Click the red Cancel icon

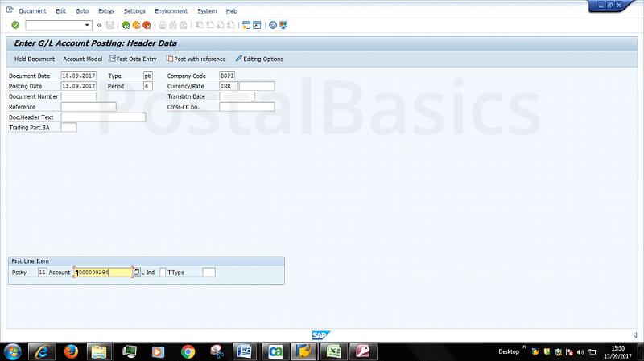click(x=147, y=25)
